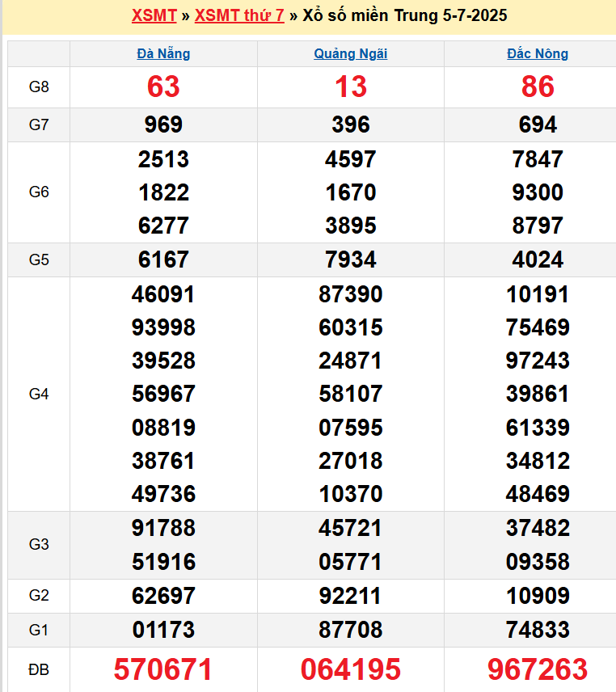The image size is (616, 692).
Task: Click G4 number 97243
Action: coord(538,361)
